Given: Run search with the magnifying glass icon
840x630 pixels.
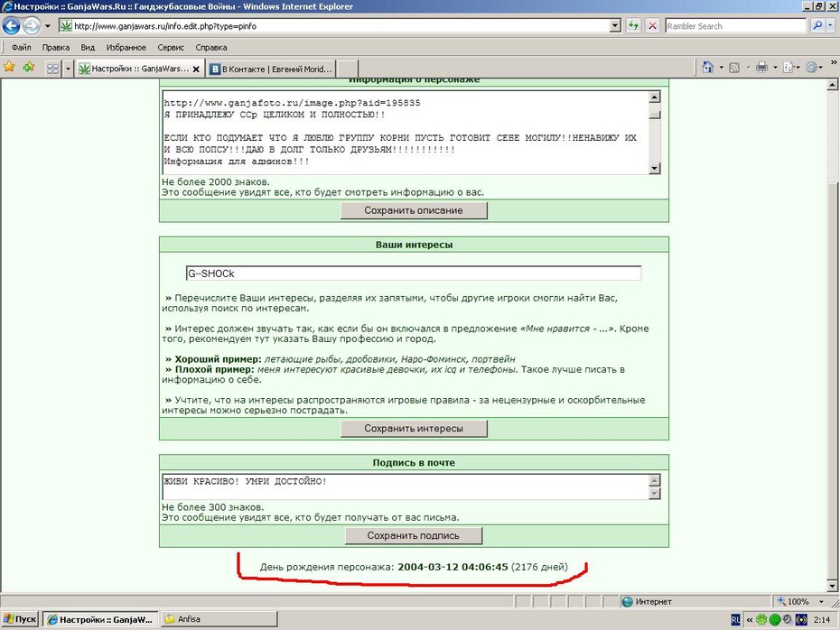Looking at the screenshot, I should [x=817, y=25].
